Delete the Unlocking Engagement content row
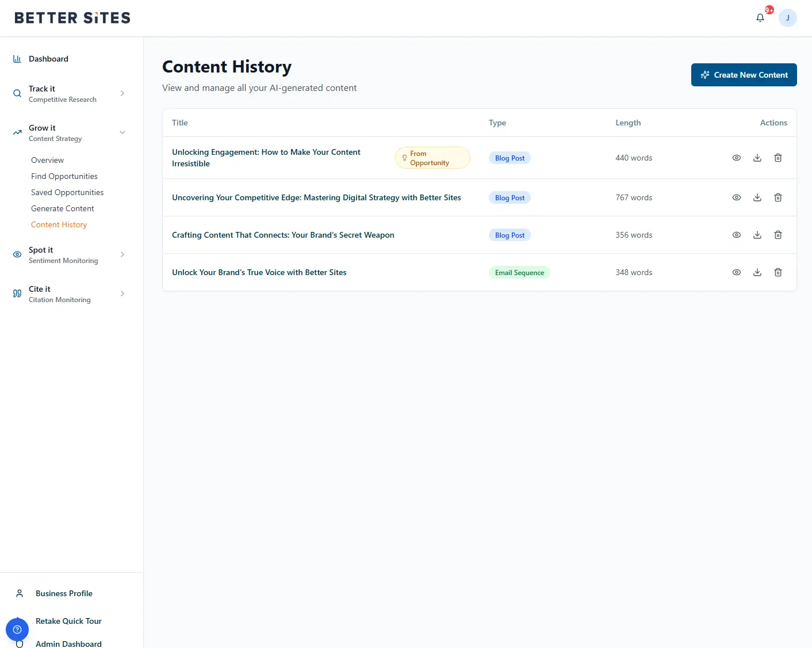The image size is (812, 648). [x=777, y=158]
